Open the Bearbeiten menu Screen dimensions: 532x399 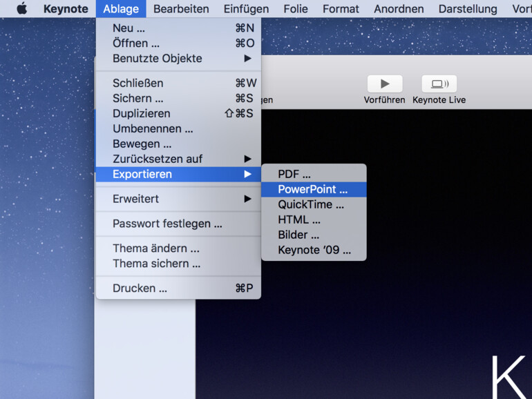pos(181,8)
